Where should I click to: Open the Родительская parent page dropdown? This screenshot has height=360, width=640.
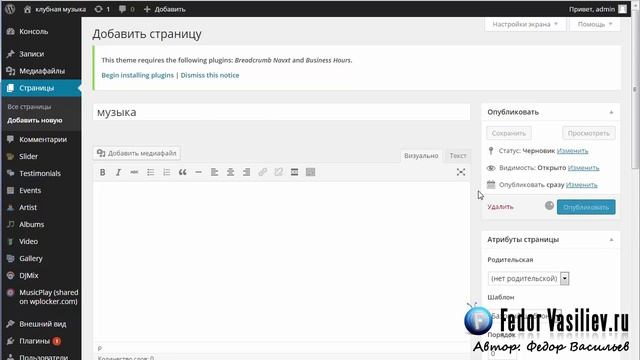point(528,278)
